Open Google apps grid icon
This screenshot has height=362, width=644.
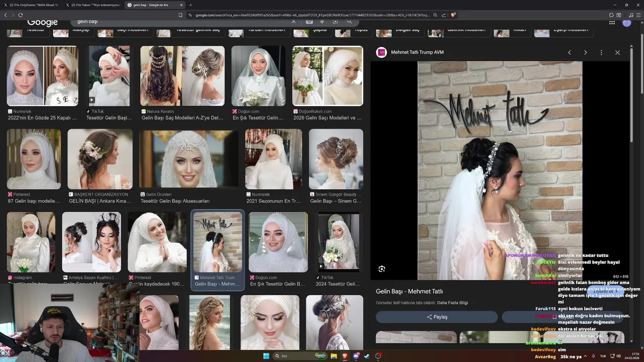click(x=612, y=22)
